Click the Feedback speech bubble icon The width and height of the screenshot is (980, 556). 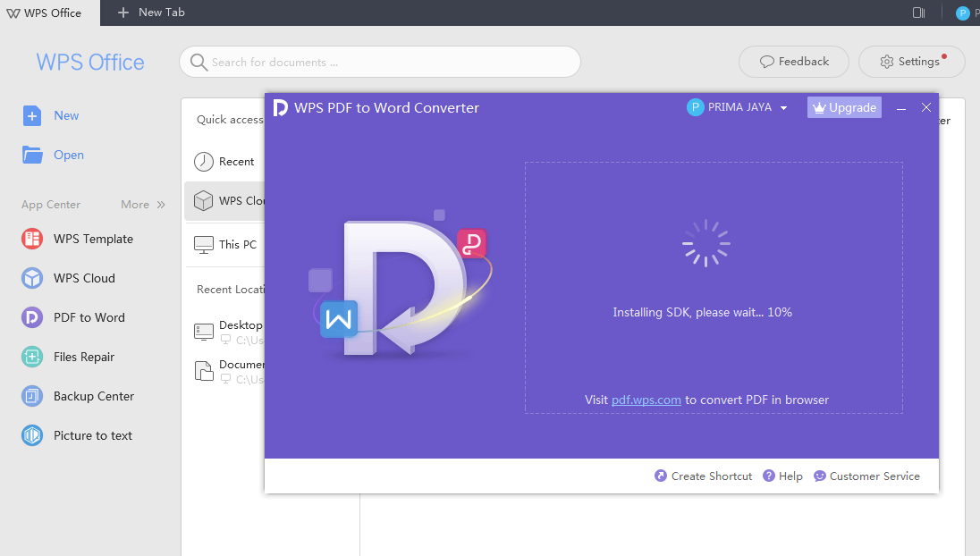767,62
